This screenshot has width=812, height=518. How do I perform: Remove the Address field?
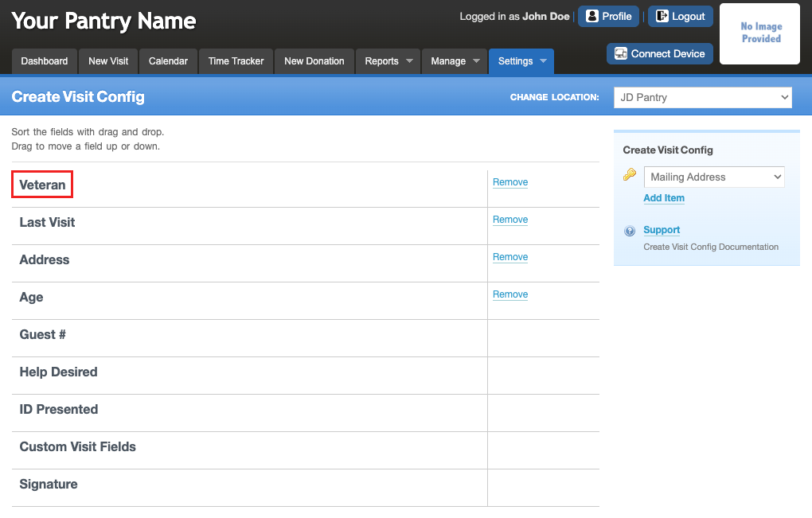(x=510, y=257)
